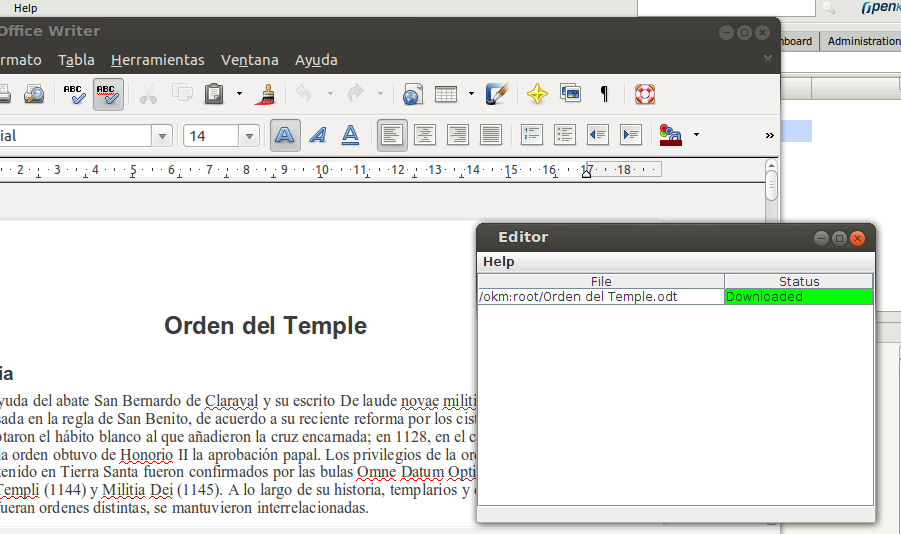Click the font name input field
Viewport: 901px width, 534px height.
75,136
